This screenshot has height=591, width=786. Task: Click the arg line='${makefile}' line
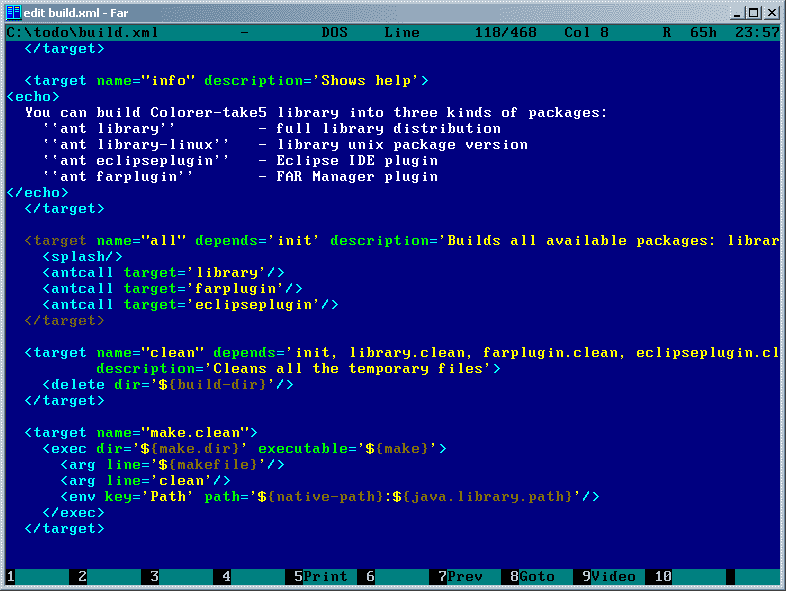[x=172, y=465]
